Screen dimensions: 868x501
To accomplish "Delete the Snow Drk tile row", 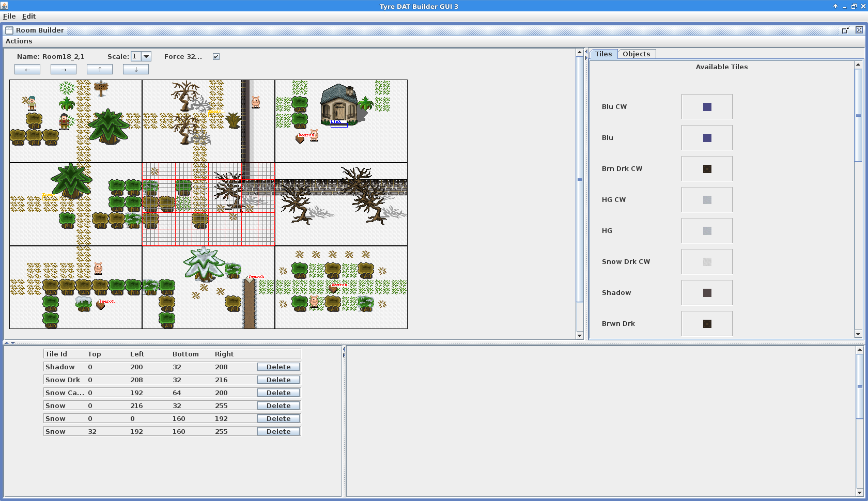I will click(x=278, y=380).
